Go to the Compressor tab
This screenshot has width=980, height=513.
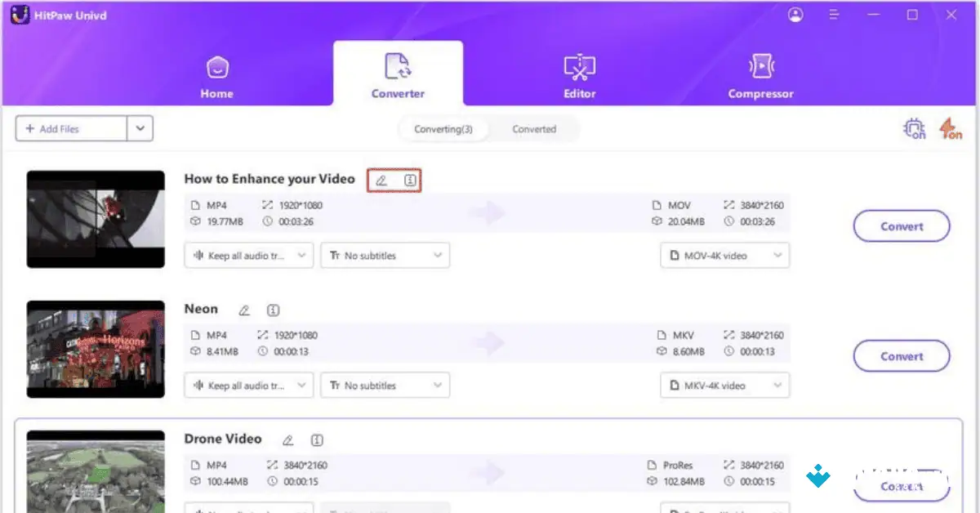tap(760, 74)
